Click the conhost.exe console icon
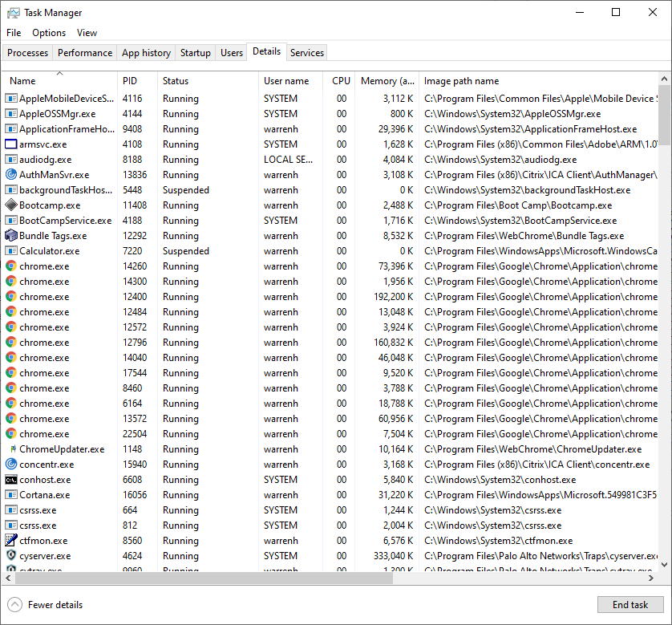Viewport: 672px width, 625px height. [11, 480]
